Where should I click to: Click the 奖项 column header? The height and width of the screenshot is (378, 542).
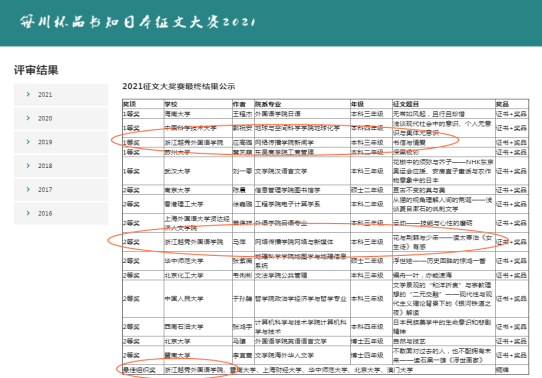130,104
